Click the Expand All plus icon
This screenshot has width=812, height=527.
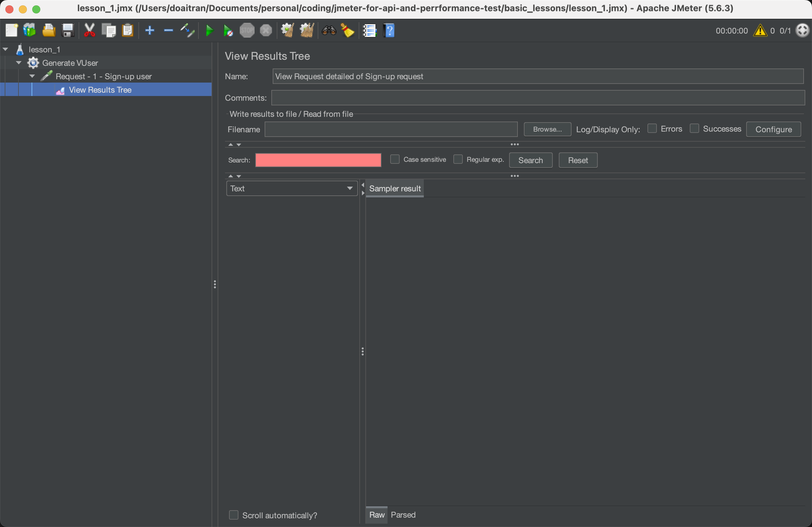click(x=150, y=30)
